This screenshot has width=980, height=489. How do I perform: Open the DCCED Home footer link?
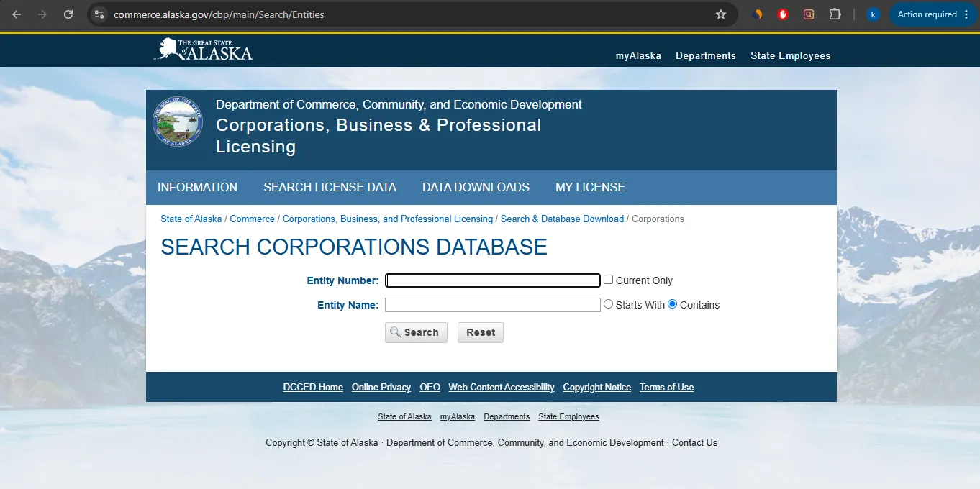click(313, 387)
